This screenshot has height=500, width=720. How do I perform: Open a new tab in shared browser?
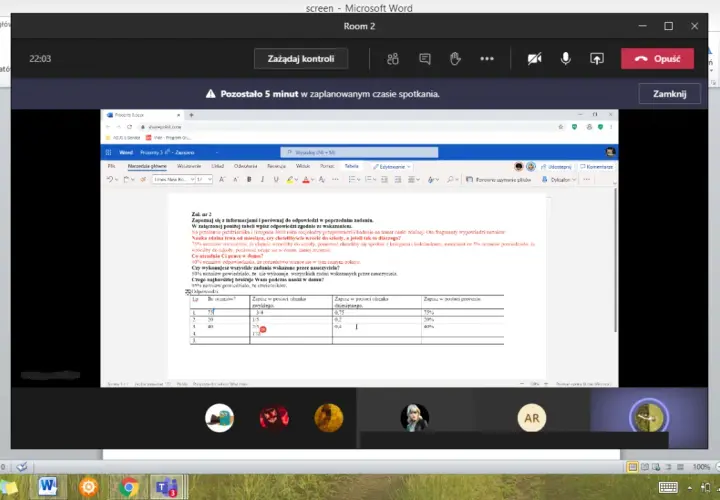(x=191, y=115)
